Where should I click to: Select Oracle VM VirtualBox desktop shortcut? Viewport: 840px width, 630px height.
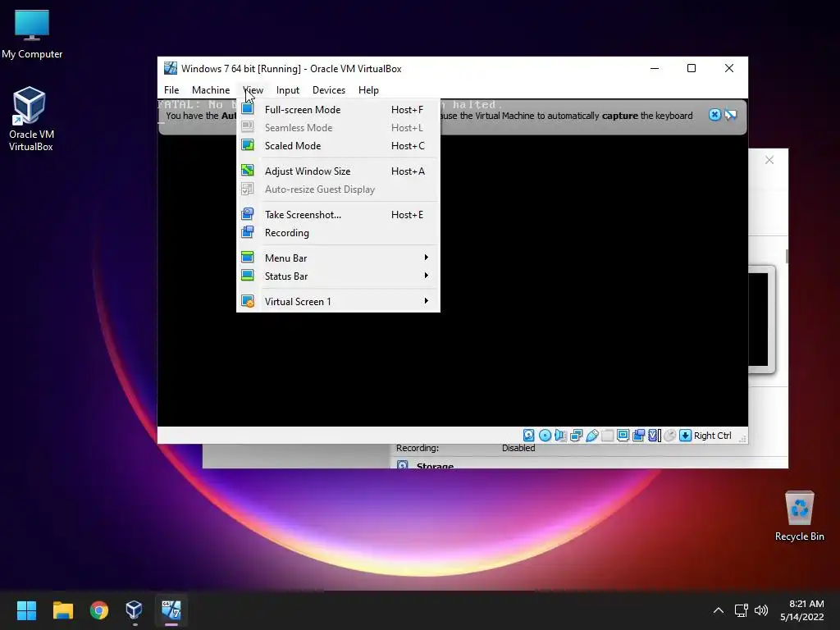pyautogui.click(x=30, y=119)
